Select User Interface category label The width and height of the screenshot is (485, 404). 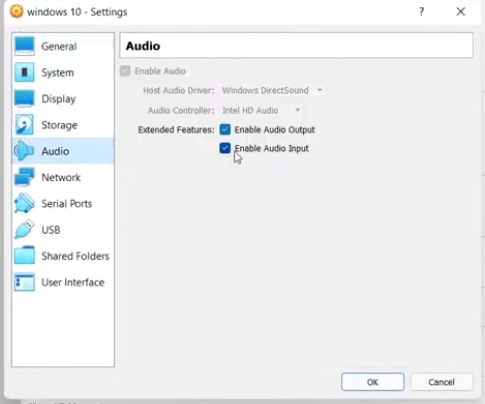point(73,282)
